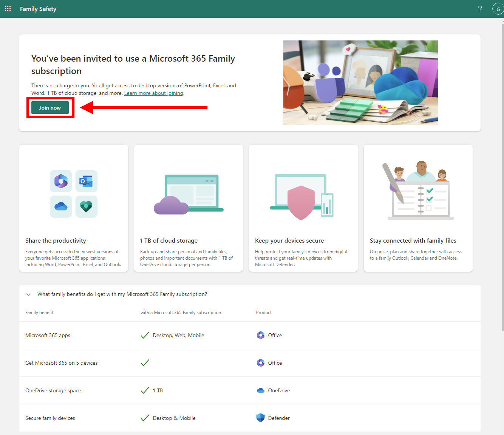Click the Microsoft 365 apps row label
504x435 pixels.
pos(48,335)
